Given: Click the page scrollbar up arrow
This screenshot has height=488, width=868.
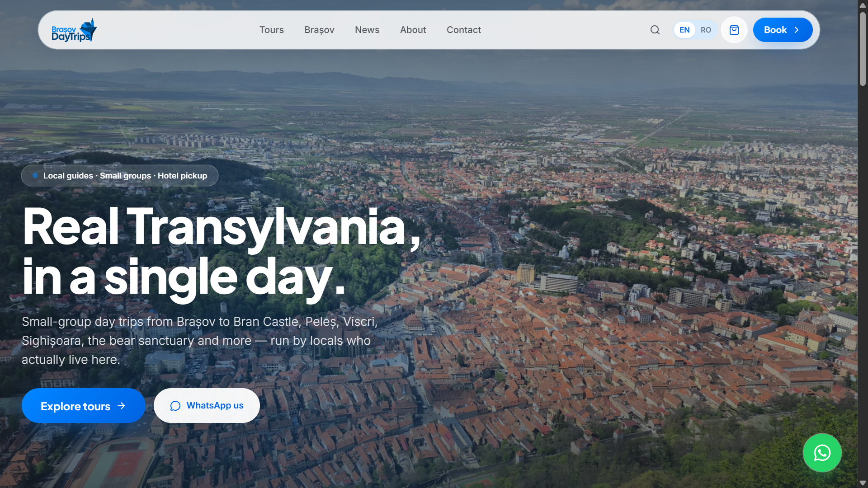Looking at the screenshot, I should (863, 5).
